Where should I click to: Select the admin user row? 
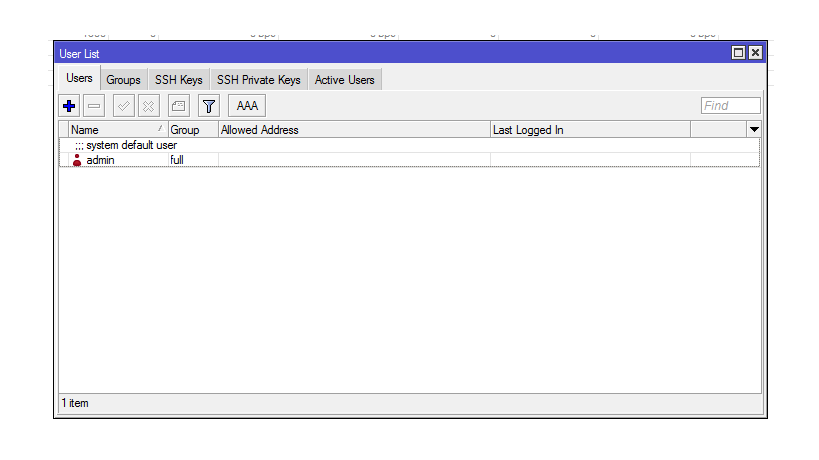pyautogui.click(x=410, y=160)
